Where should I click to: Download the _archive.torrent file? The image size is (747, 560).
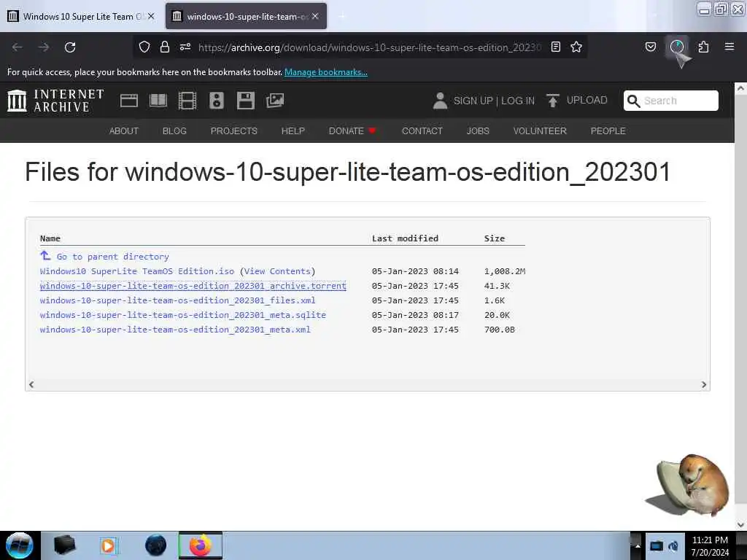click(x=193, y=286)
